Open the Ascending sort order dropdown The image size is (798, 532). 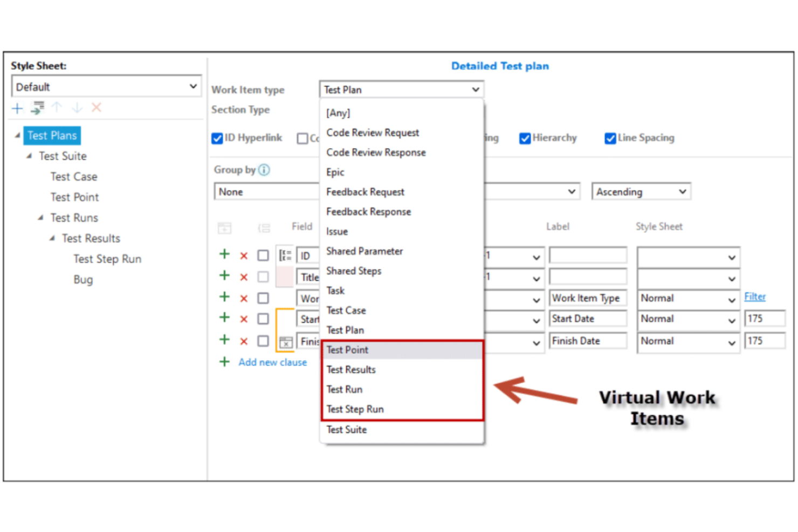[x=641, y=192]
